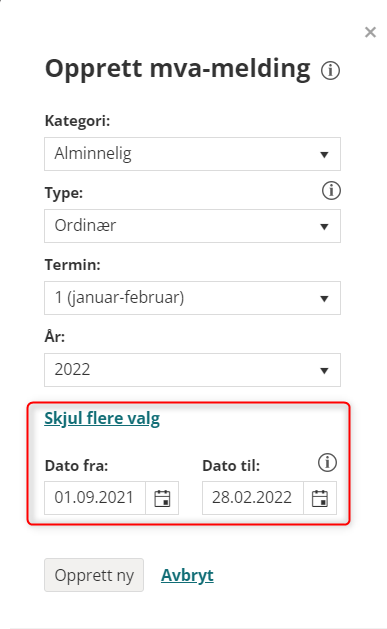
Task: Click the Opprett ny button
Action: pyautogui.click(x=94, y=575)
